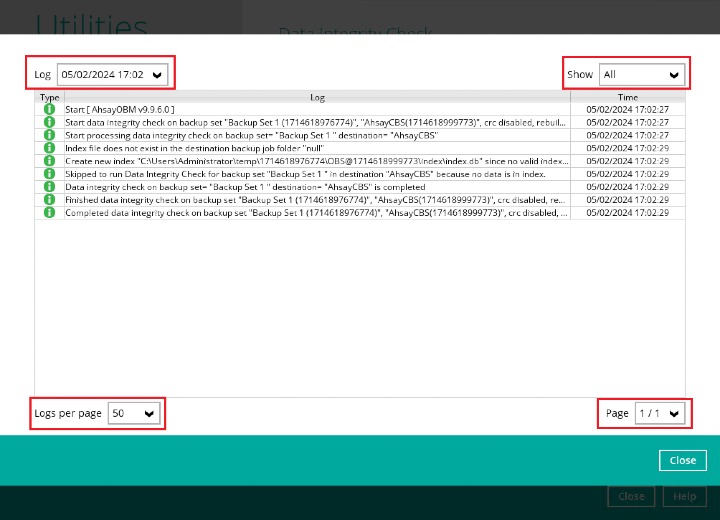Sort by the Log column header

click(317, 97)
